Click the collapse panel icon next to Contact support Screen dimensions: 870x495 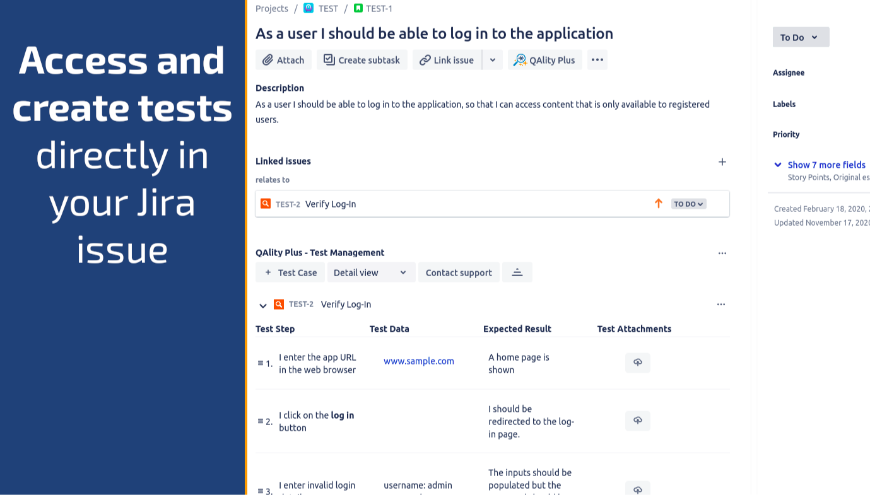tap(517, 272)
